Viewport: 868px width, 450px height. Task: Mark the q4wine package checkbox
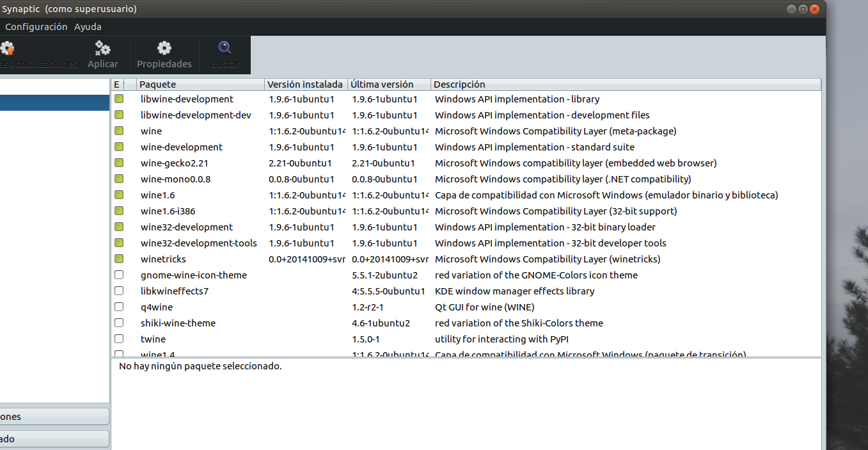119,307
